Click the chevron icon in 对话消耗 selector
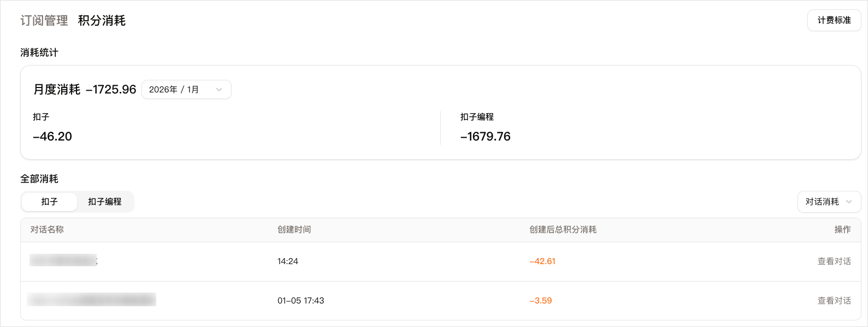Viewport: 868px width, 327px height. [849, 202]
